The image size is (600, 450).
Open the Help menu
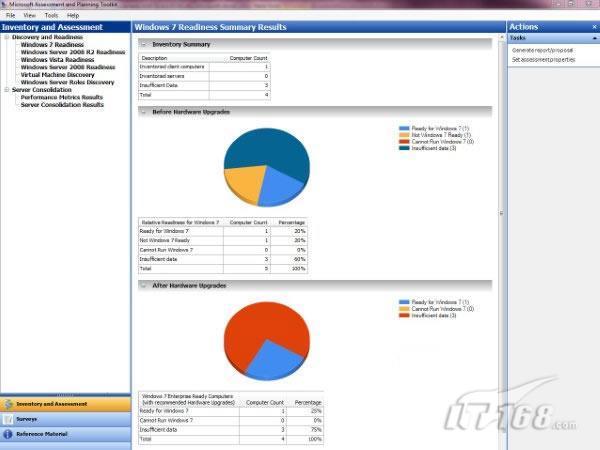[x=73, y=15]
